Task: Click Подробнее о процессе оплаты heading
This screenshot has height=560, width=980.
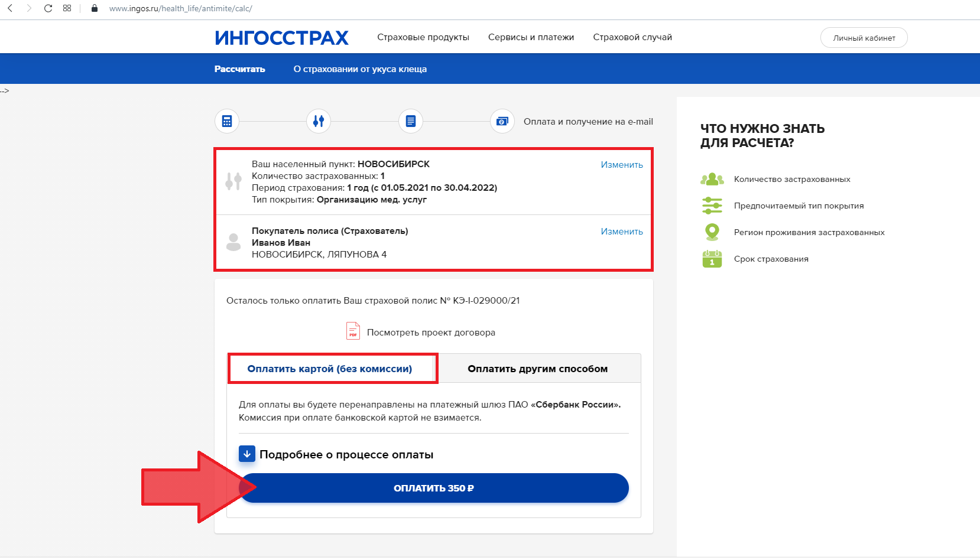Action: (x=346, y=455)
